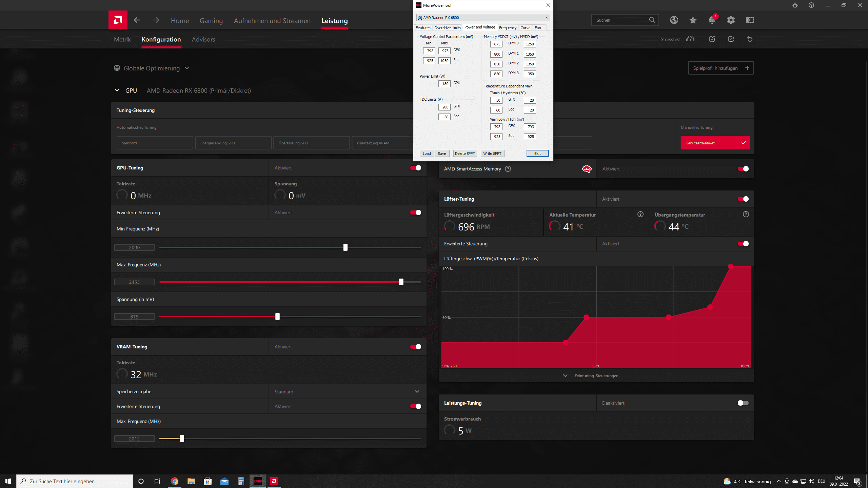Click Save button in MorePowerTool

(x=442, y=154)
